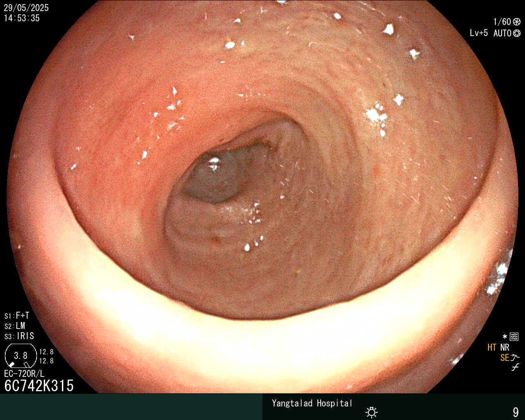Click the lower 12.8 diameter value
Screen dimensions: 525x420
(x=46, y=361)
